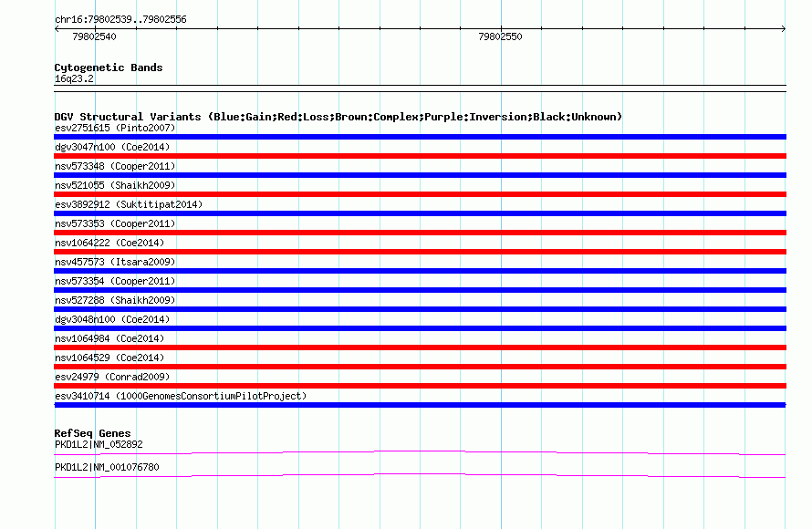Image resolution: width=812 pixels, height=529 pixels.
Task: Click the red bar under nsv1064529 (Coe2014)
Action: pos(420,367)
